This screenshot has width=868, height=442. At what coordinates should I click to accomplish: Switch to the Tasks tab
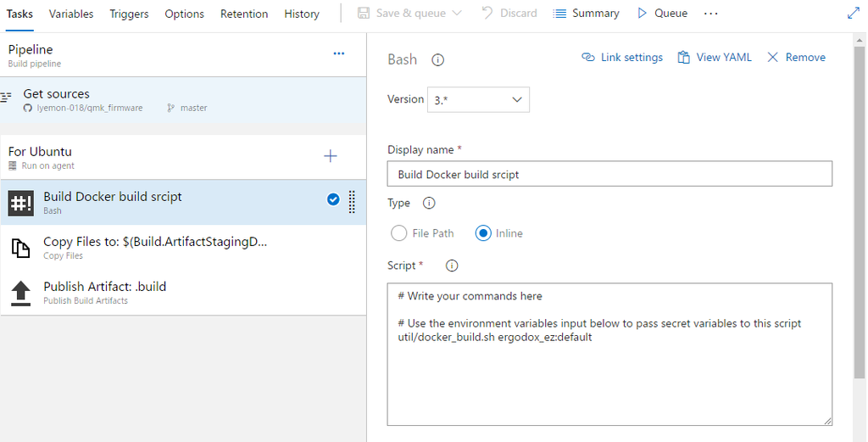pyautogui.click(x=19, y=14)
